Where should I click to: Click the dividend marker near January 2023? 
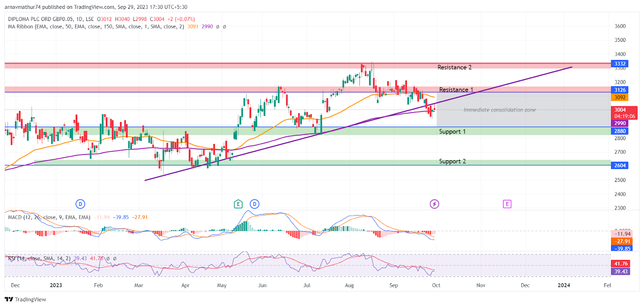click(x=80, y=204)
